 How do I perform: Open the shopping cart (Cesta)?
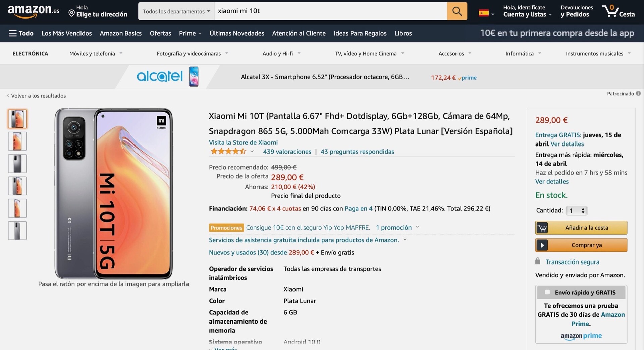[x=618, y=11]
